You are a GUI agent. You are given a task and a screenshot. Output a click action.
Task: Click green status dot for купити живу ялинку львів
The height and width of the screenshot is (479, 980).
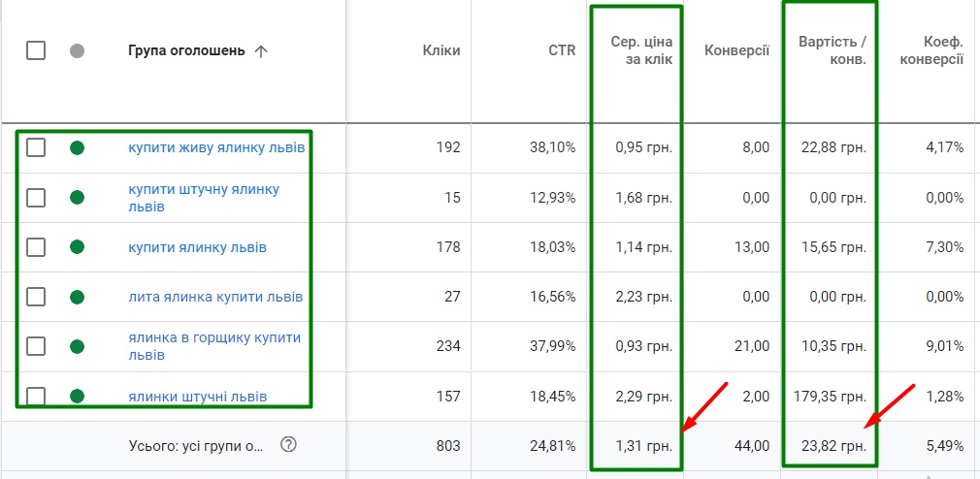[x=78, y=148]
